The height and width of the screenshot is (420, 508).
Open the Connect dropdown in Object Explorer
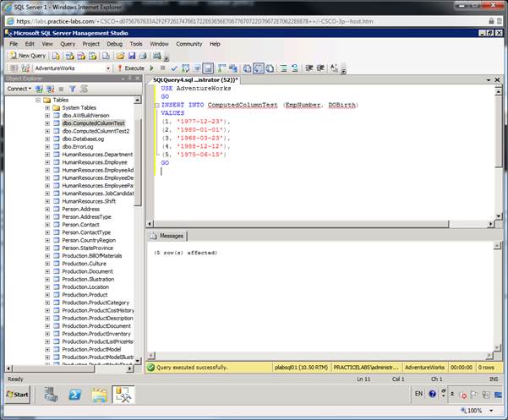click(x=19, y=89)
